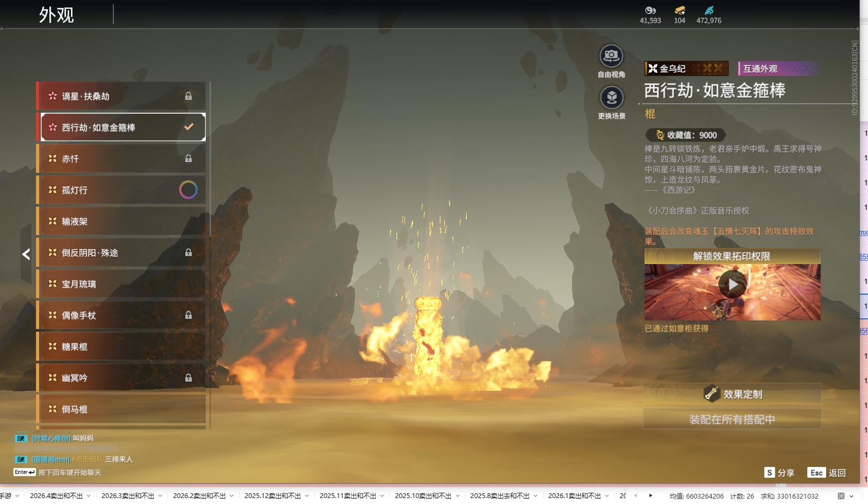Click the lock icon on 摘星·扶桑劫
The width and height of the screenshot is (868, 504).
tap(189, 96)
